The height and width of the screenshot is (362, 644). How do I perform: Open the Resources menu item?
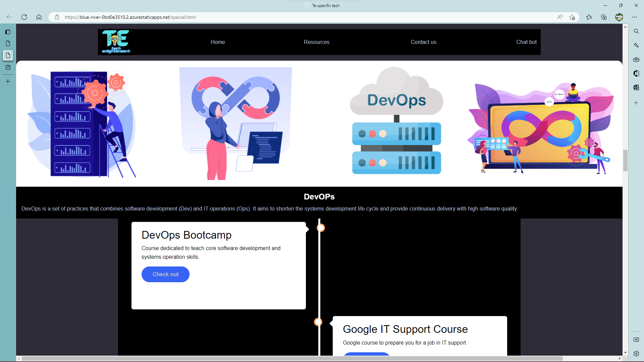[x=316, y=42]
